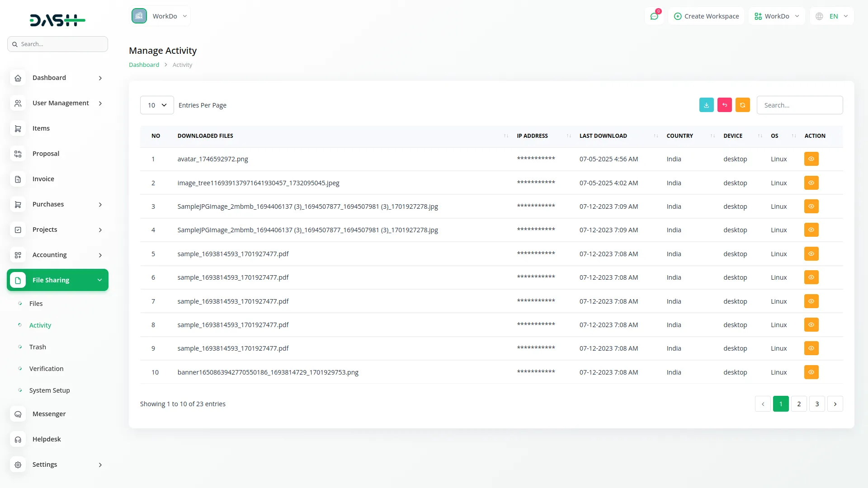Sort table by LAST DOWNLOAD column arrows

pos(656,136)
